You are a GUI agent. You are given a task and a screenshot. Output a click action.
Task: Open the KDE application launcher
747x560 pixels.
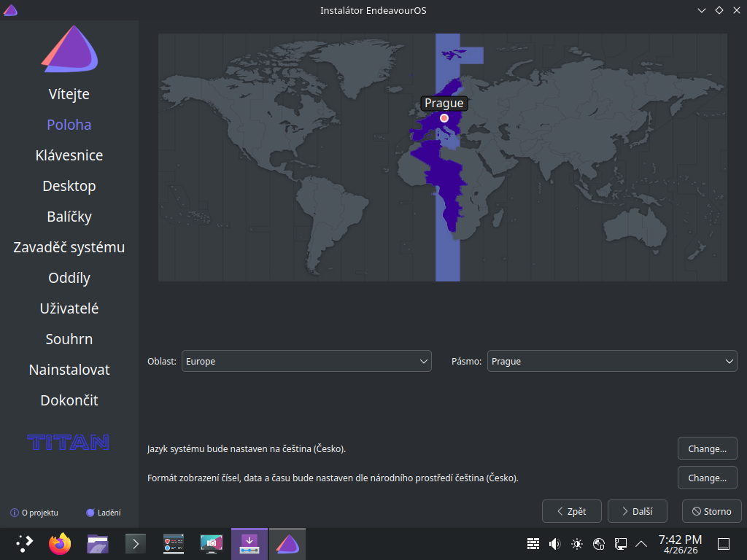24,543
